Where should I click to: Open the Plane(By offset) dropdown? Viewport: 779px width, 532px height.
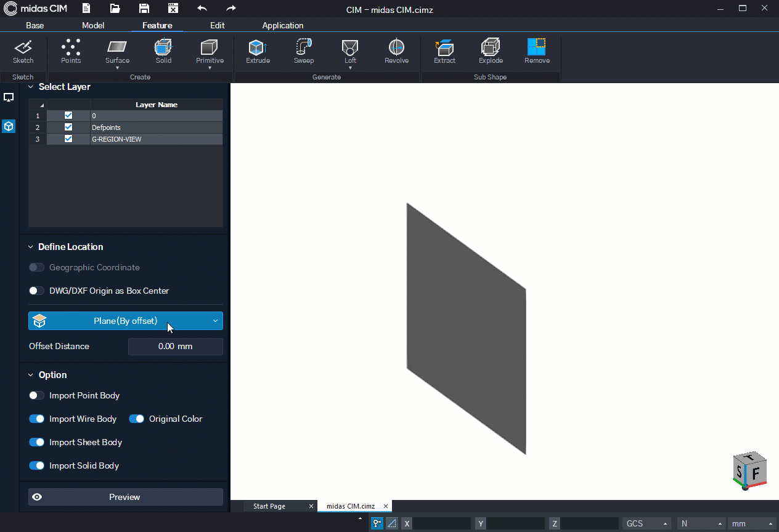(126, 321)
